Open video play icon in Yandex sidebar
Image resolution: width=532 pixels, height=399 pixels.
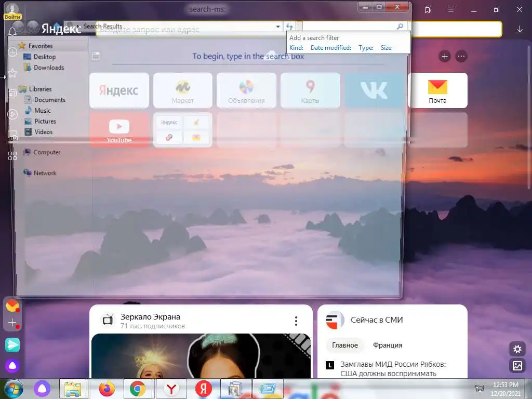[x=12, y=114]
